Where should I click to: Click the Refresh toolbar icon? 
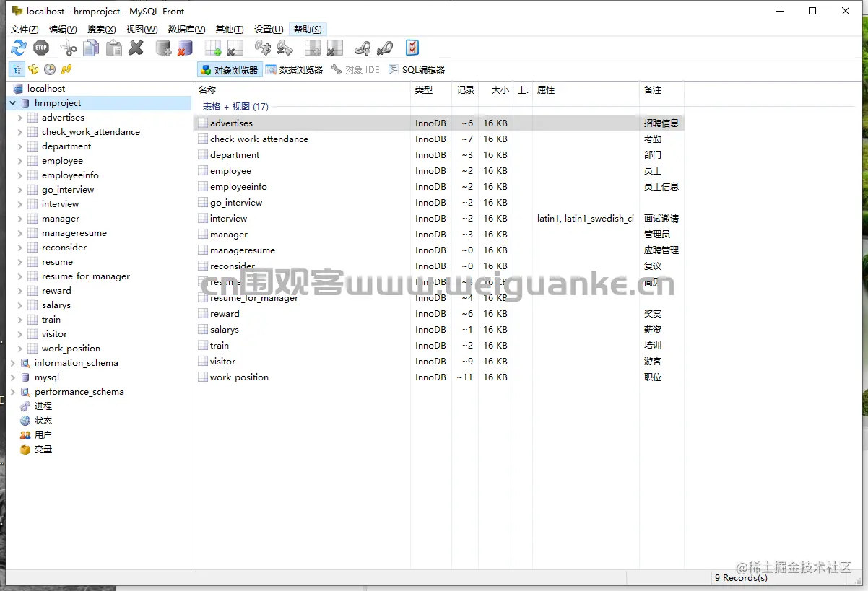19,48
